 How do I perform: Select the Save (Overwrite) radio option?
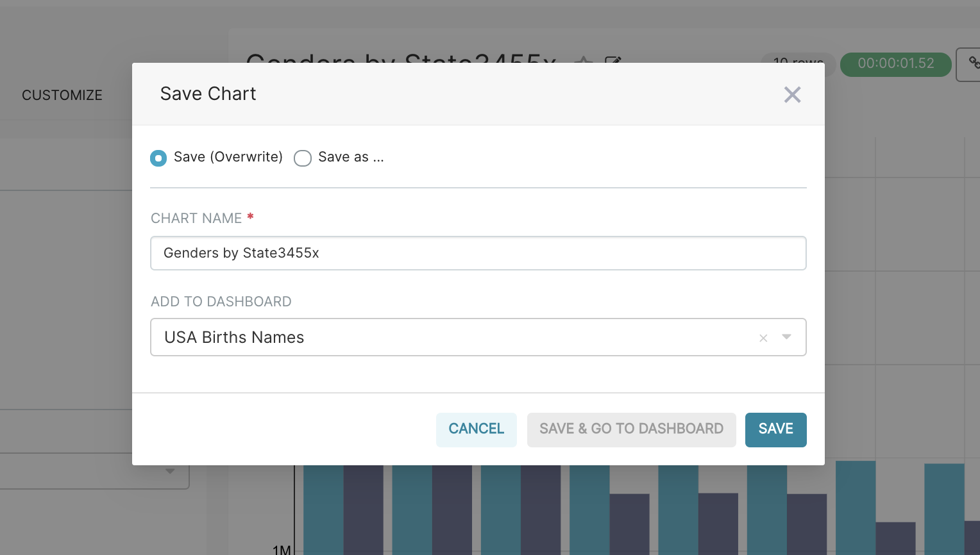(x=158, y=158)
